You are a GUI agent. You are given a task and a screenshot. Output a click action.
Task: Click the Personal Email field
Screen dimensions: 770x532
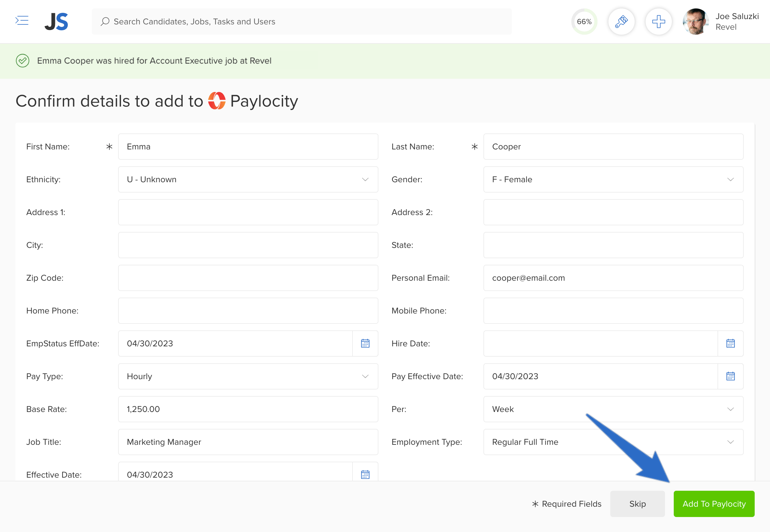pos(613,278)
